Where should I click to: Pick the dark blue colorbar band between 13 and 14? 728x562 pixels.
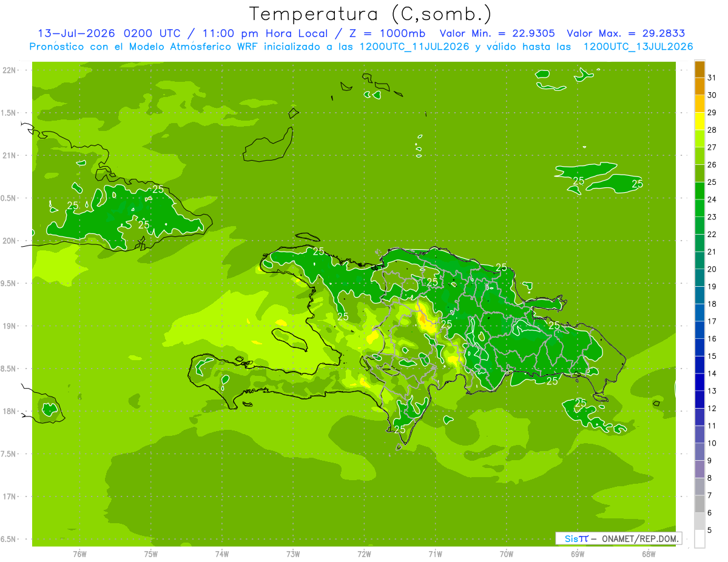[699, 382]
